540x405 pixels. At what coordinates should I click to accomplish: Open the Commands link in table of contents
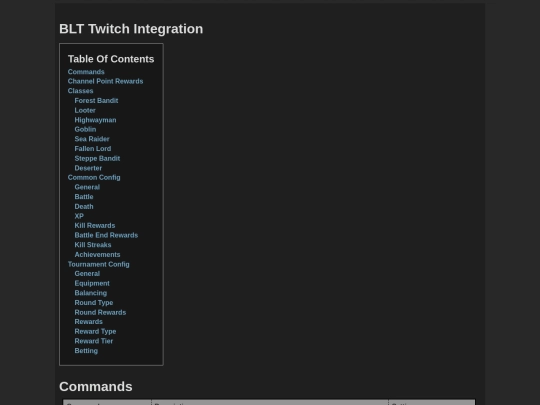(86, 72)
